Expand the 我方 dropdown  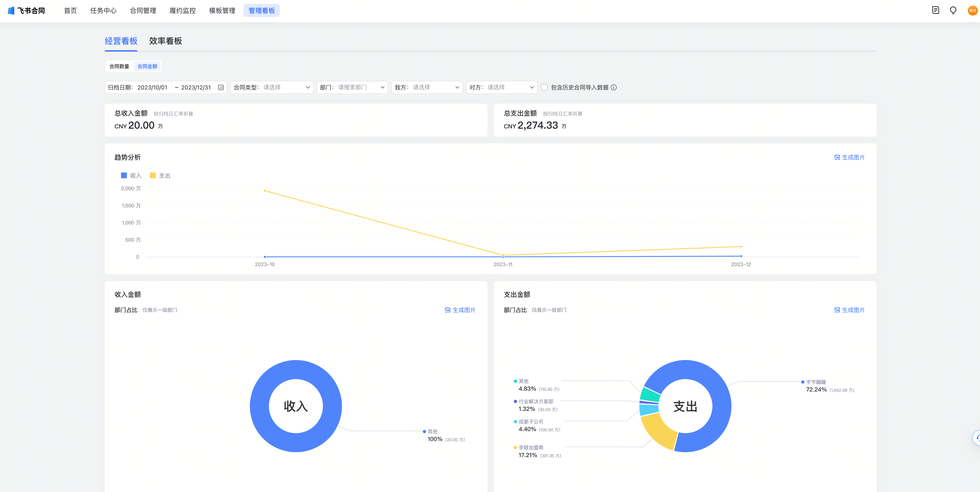click(427, 87)
